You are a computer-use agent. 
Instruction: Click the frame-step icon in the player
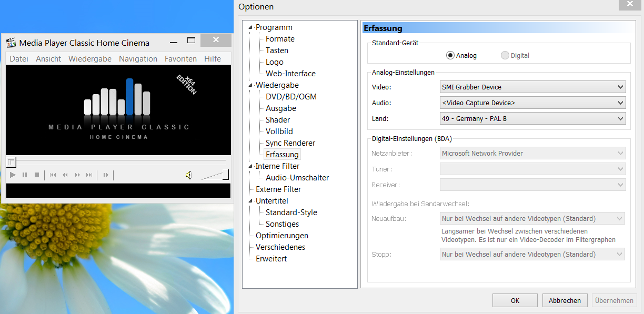coord(106,175)
